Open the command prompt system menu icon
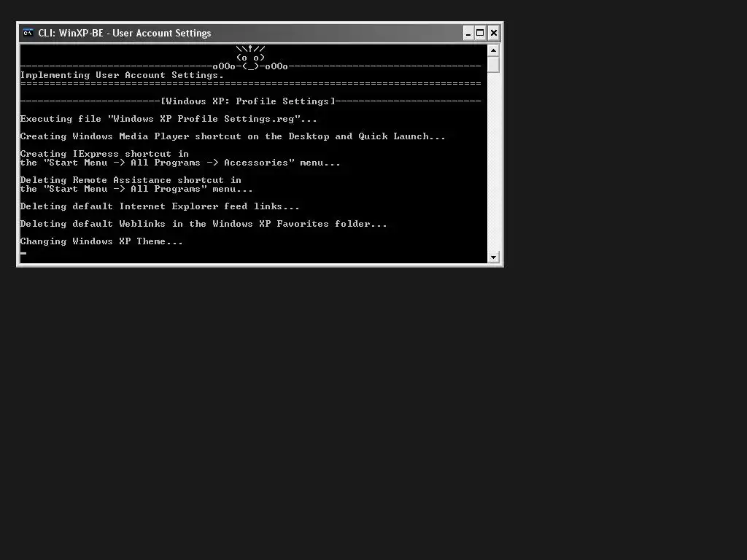 pos(28,33)
